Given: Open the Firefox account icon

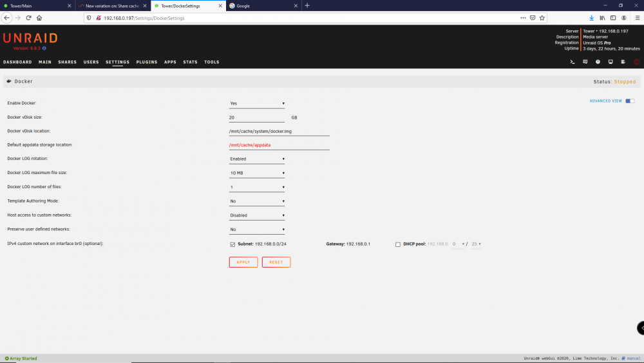Looking at the screenshot, I should [624, 18].
